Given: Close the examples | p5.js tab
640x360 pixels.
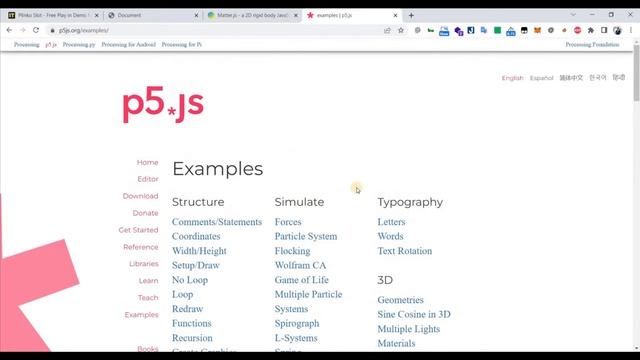Looking at the screenshot, I should [396, 16].
